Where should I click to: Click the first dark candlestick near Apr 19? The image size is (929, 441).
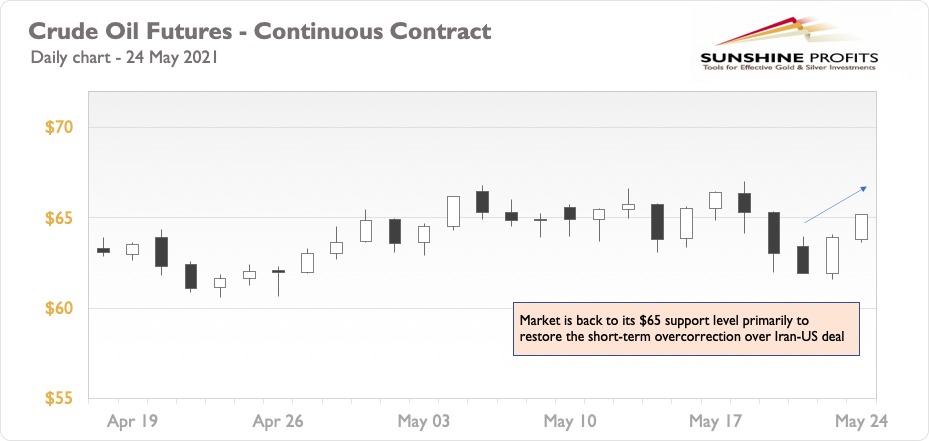pos(103,250)
